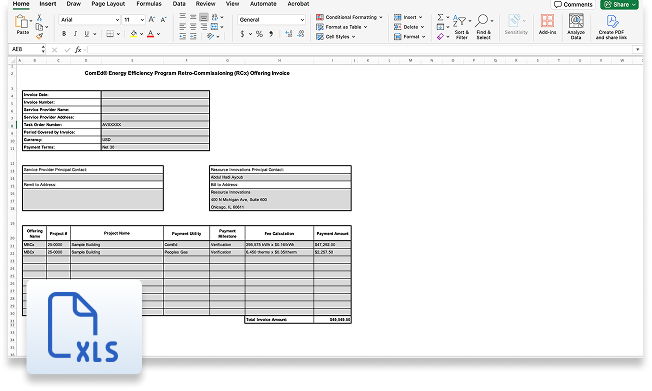Click the Cut scissors icon

tap(39, 17)
